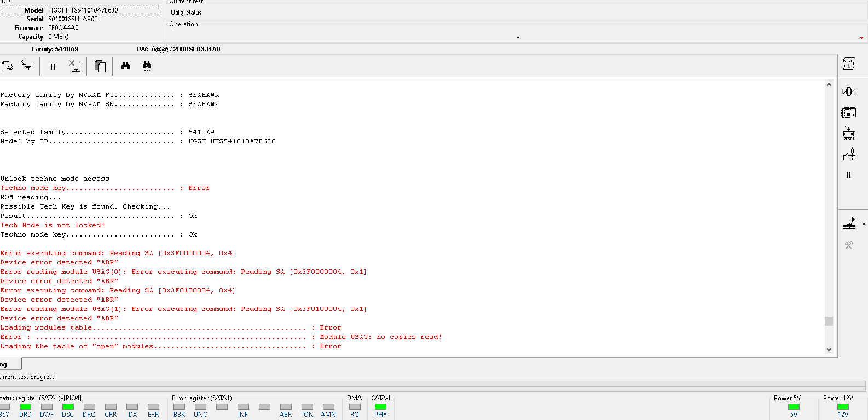Click the DRQ status register indicator

(x=89, y=406)
